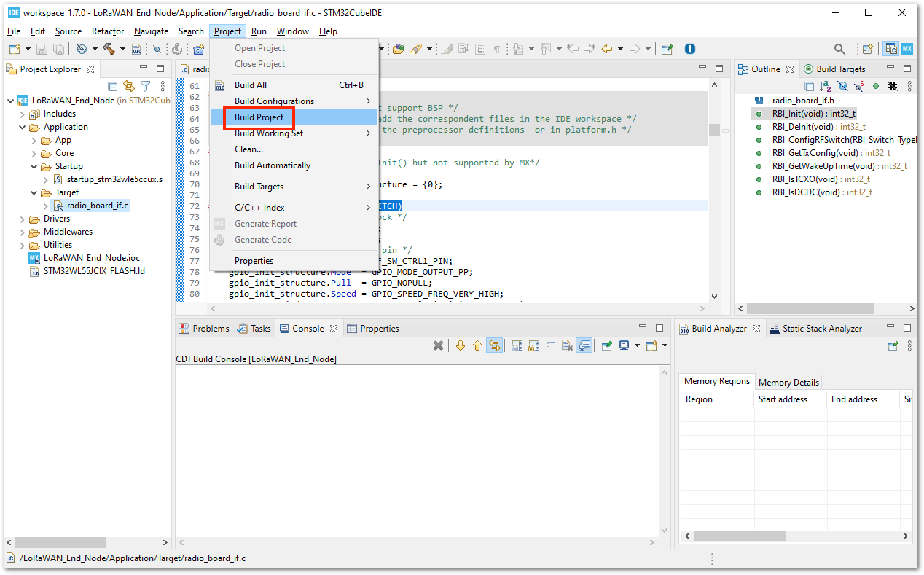Switch to the Problems tab

(x=204, y=329)
